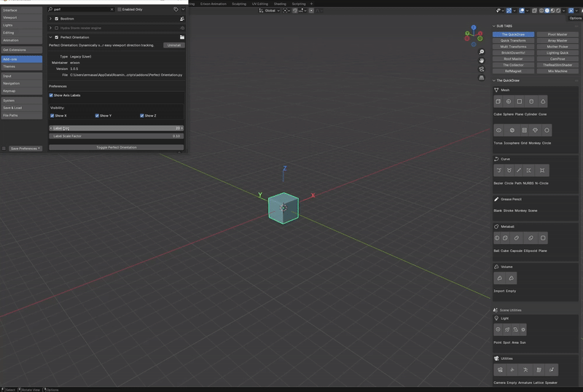Click the viewport navigation gizmo Z axis
The width and height of the screenshot is (583, 392).
coord(474,27)
